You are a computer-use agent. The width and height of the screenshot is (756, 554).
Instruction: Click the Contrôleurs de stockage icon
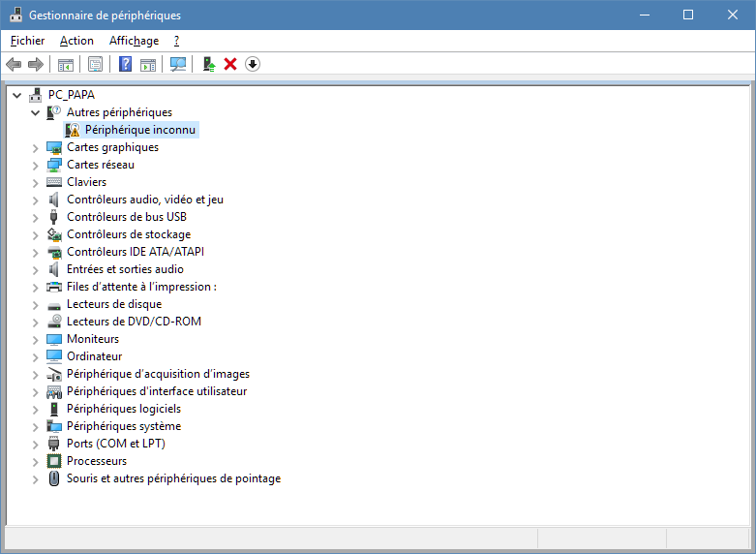54,234
